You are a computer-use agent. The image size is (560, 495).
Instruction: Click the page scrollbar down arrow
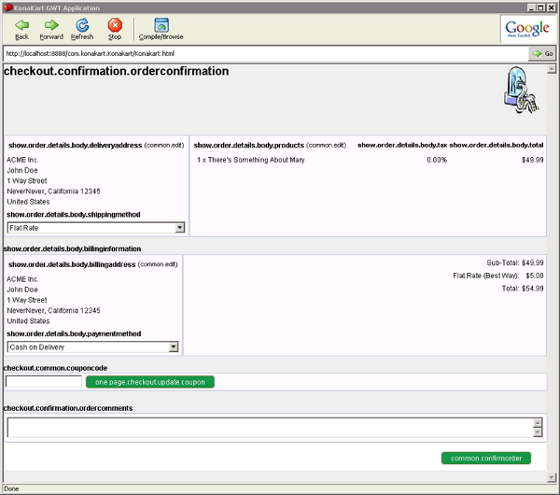coord(551,477)
